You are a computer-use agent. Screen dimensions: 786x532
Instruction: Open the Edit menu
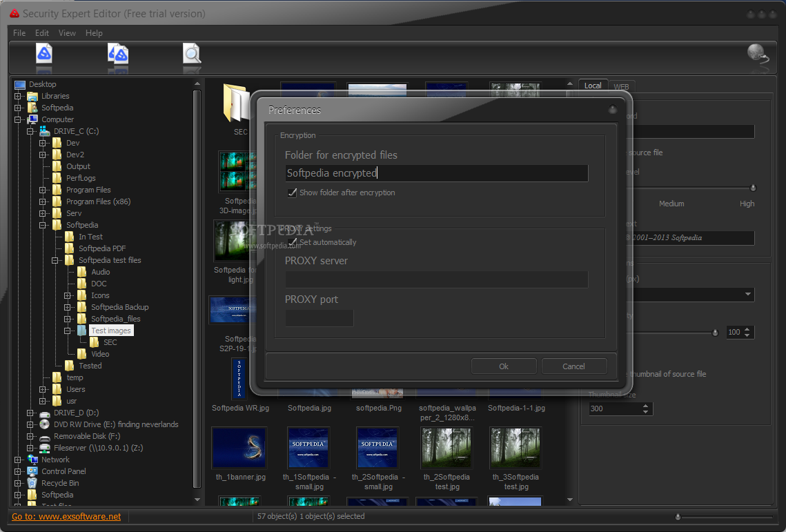pos(42,33)
